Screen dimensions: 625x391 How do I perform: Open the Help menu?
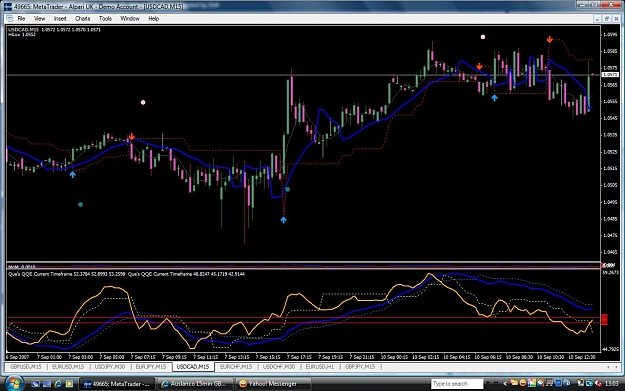153,18
